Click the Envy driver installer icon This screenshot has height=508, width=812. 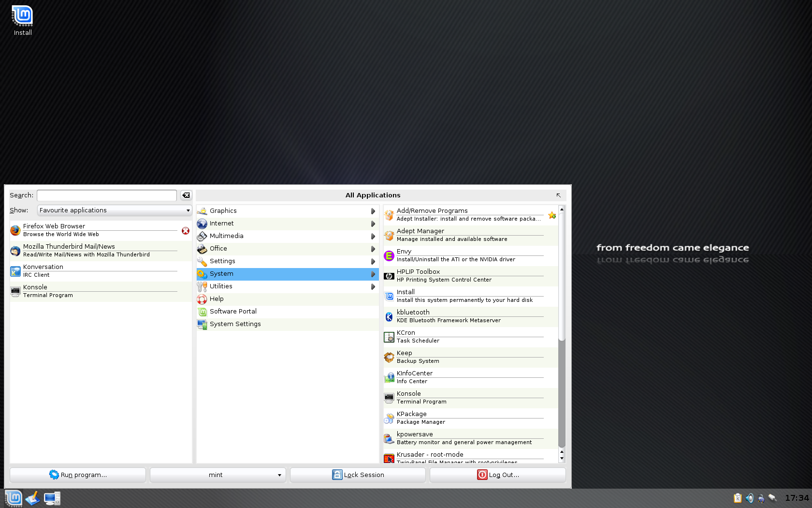coord(389,255)
